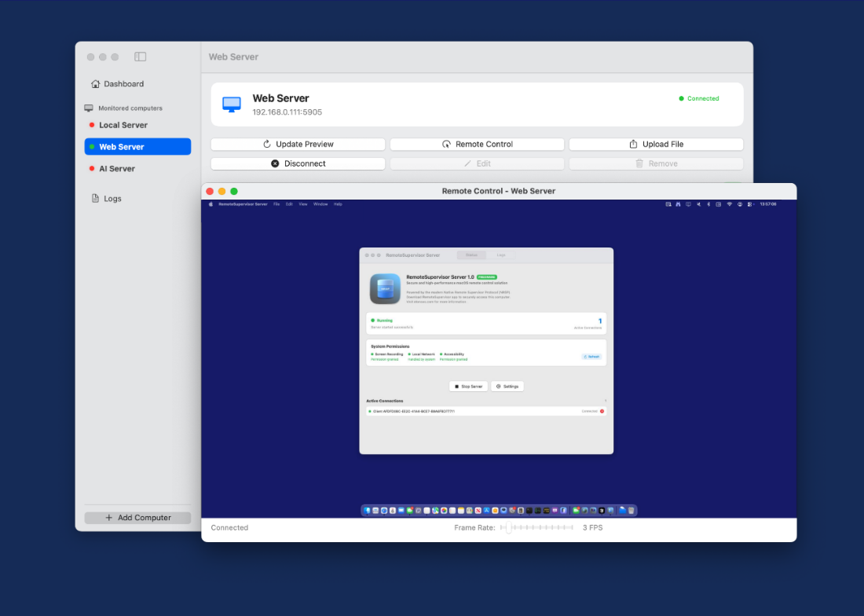Open the remote Help menu
Screen dimensions: 864x616
(339, 204)
